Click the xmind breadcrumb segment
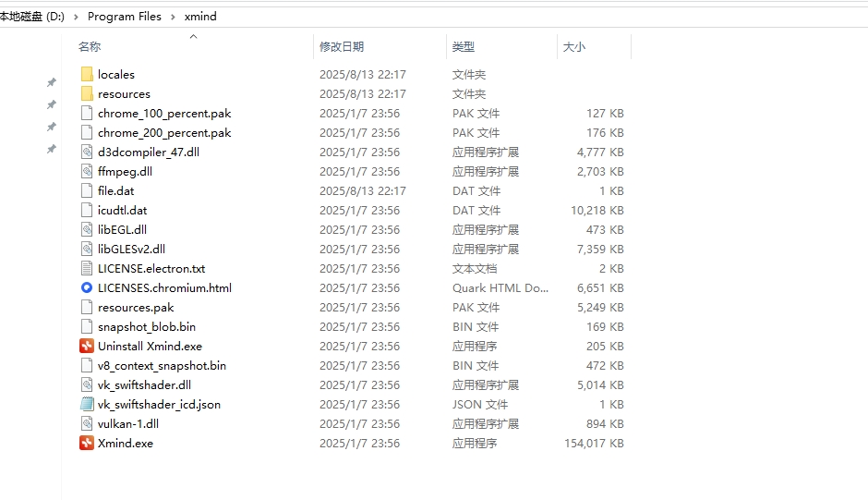This screenshot has width=868, height=500. coord(200,17)
